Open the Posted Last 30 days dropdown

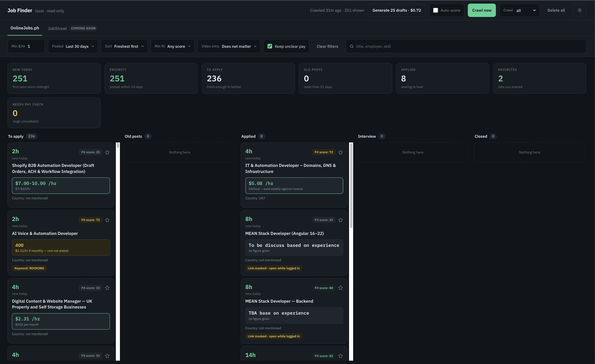pyautogui.click(x=73, y=46)
